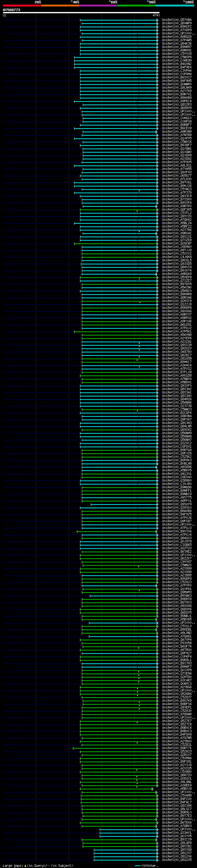Select the UniRef100_Q56NH6 label
Screen dimensions: 197x868
pyautogui.click(x=176, y=403)
